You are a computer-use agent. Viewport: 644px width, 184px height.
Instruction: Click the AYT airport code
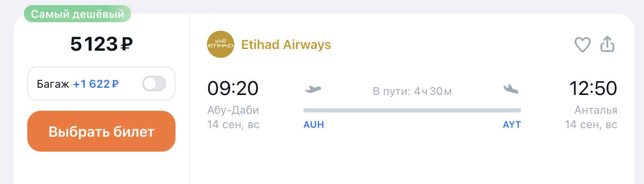[x=512, y=125]
